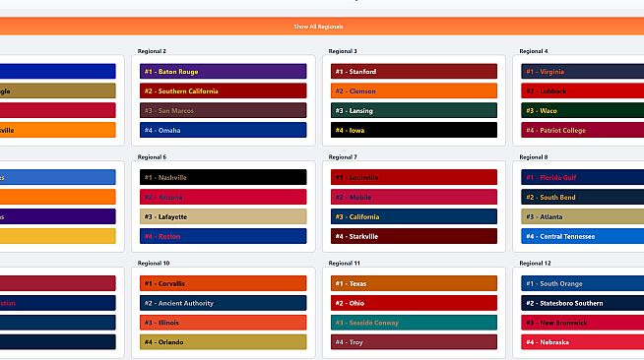This screenshot has height=360, width=644.
Task: Pick the #4 - Nebraska team bar
Action: 582,342
